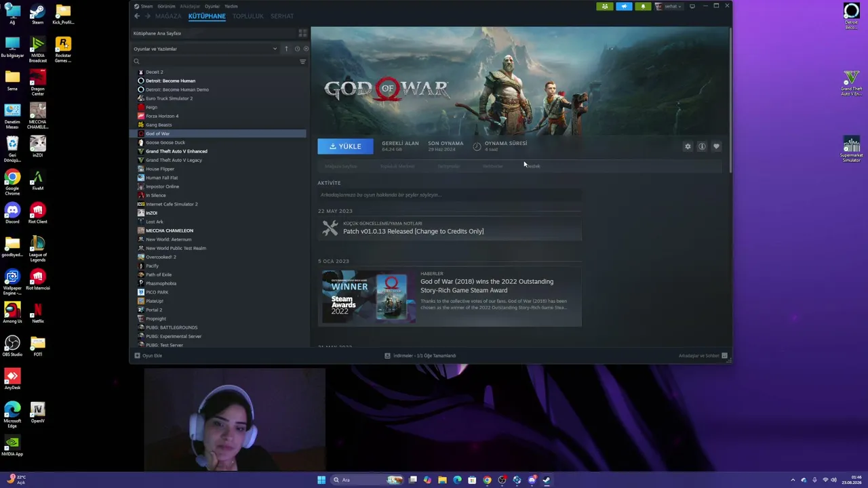The image size is (868, 488).
Task: Open the SERHAT profile tab
Action: click(282, 16)
